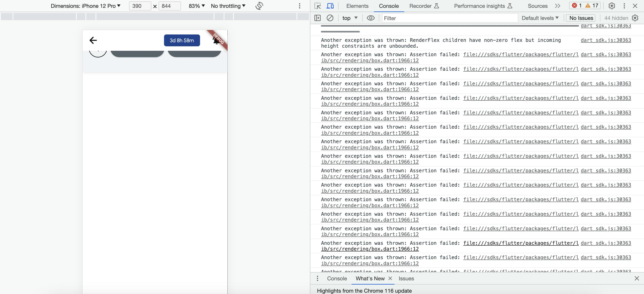Viewport: 644px width, 294px height.
Task: Open the 83% zoom dropdown
Action: click(x=197, y=6)
